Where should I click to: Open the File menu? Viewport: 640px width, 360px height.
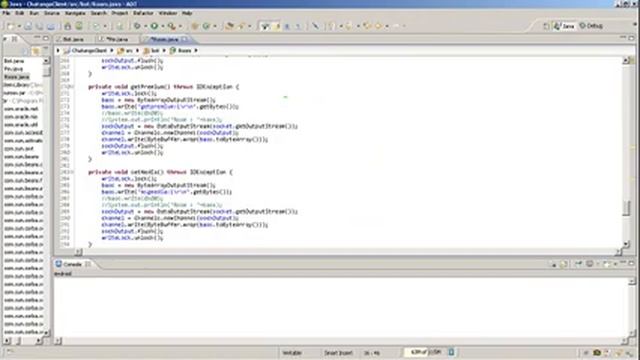[6, 13]
